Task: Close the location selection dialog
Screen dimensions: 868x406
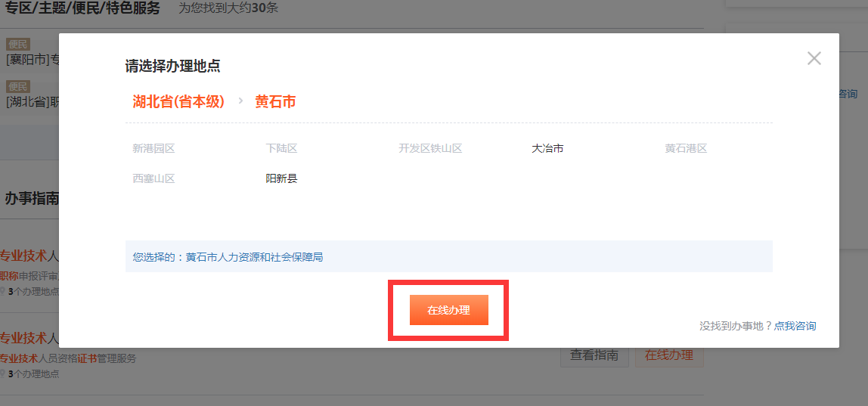Action: click(x=814, y=58)
